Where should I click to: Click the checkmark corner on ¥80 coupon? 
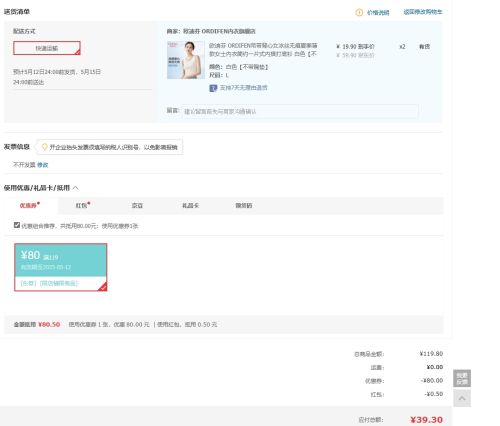(x=103, y=287)
